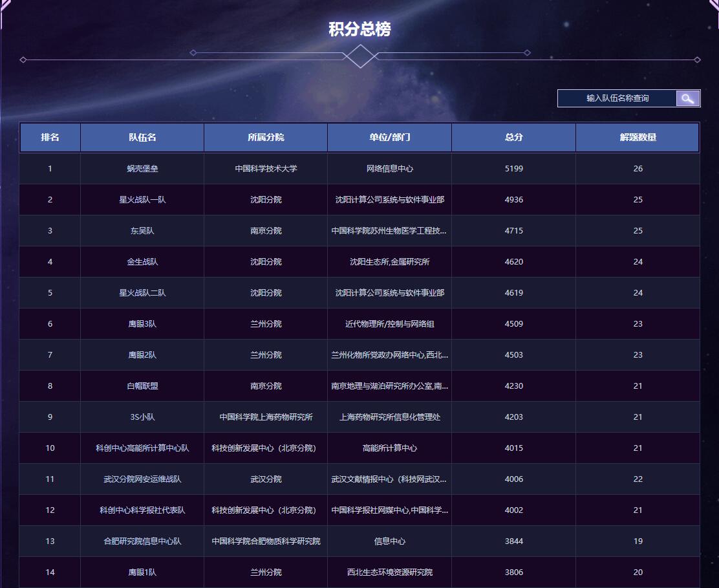The width and height of the screenshot is (719, 588).
Task: Click the 中国科学院合肥物质科学研究院 branch cell
Action: (x=266, y=541)
